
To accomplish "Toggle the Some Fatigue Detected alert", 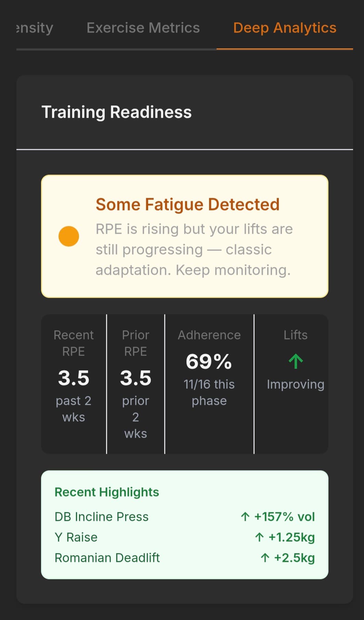I will point(185,236).
